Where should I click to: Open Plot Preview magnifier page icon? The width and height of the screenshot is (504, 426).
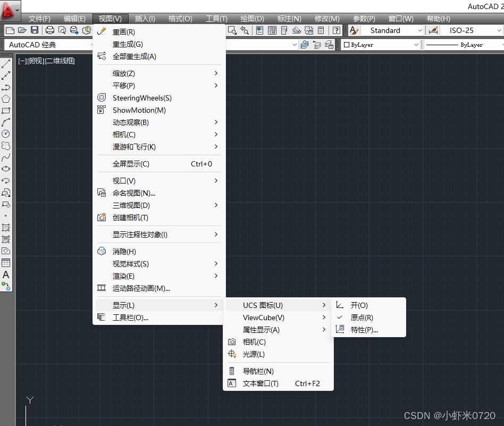tap(62, 30)
